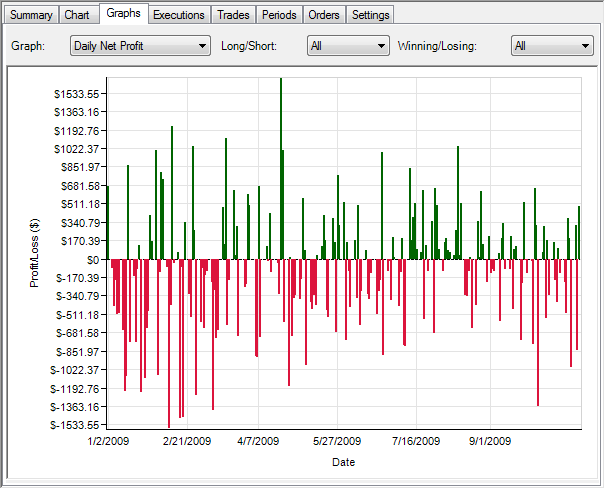The width and height of the screenshot is (604, 488).
Task: Expand the Winning/Losing filter dropdown
Action: click(x=552, y=46)
